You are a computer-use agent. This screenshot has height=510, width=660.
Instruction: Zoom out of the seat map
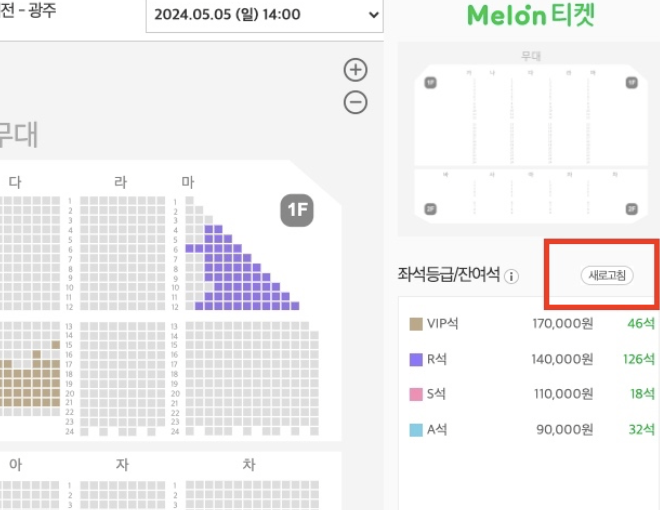point(355,102)
